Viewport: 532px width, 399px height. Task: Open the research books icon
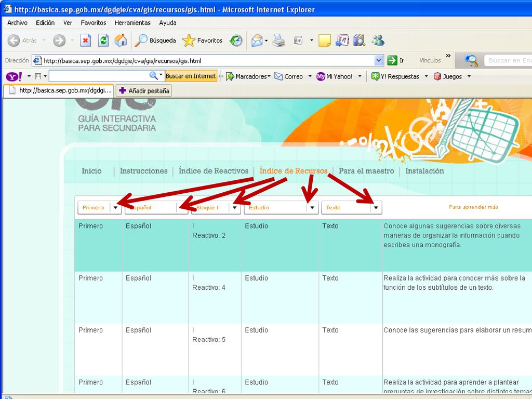tap(359, 41)
